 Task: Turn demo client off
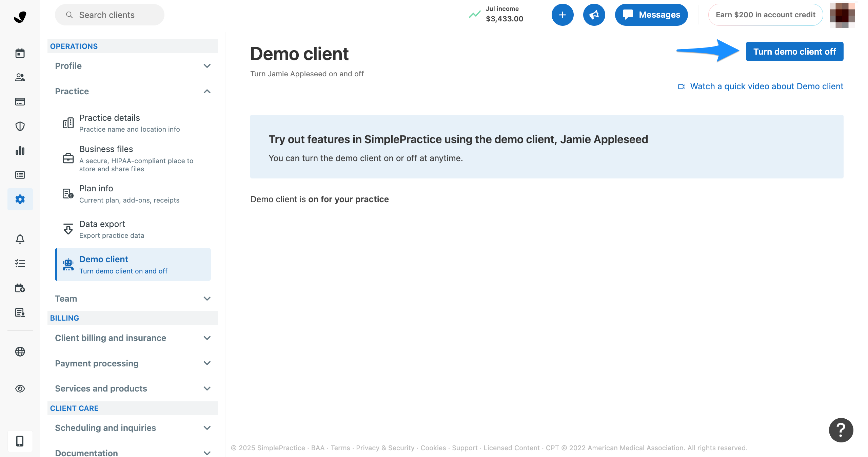pos(794,52)
